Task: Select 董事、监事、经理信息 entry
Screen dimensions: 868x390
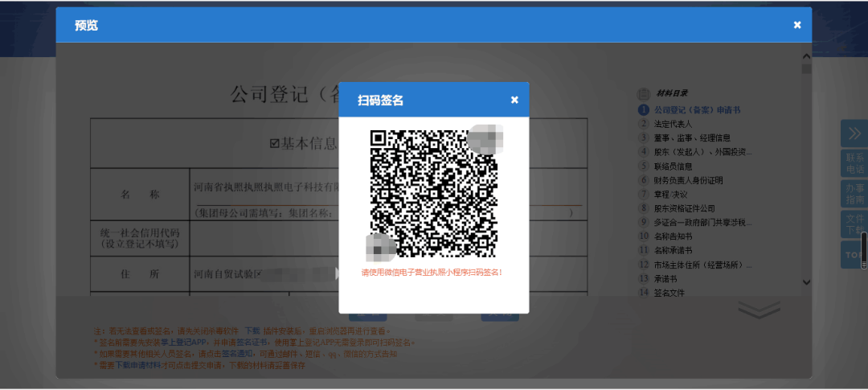Action: 692,138
